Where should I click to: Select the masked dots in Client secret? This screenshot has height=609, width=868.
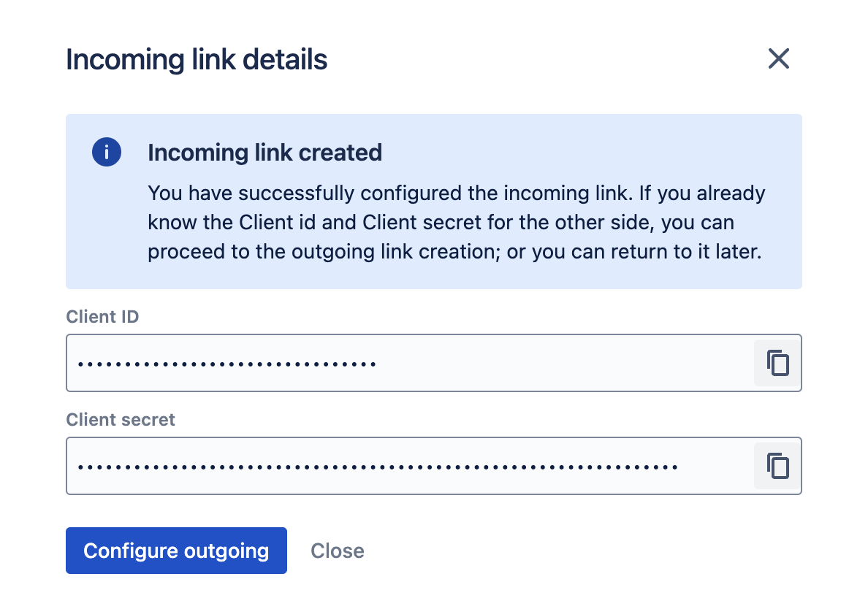[378, 465]
